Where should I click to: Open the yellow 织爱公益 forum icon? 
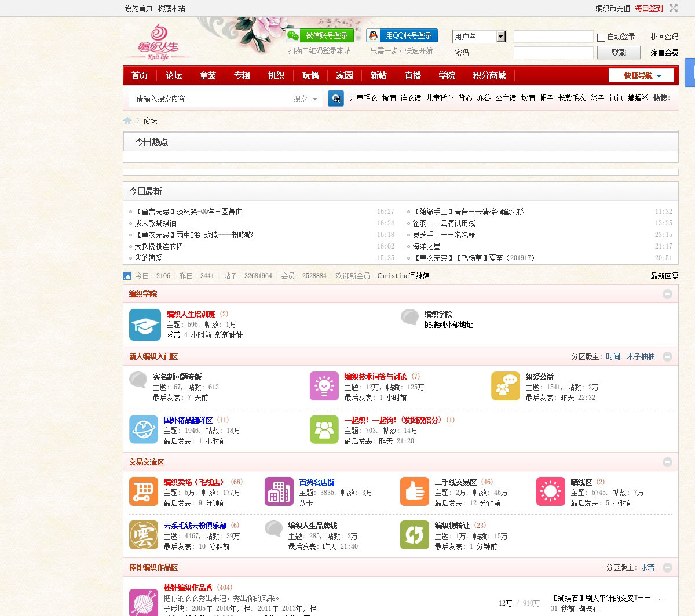[506, 386]
